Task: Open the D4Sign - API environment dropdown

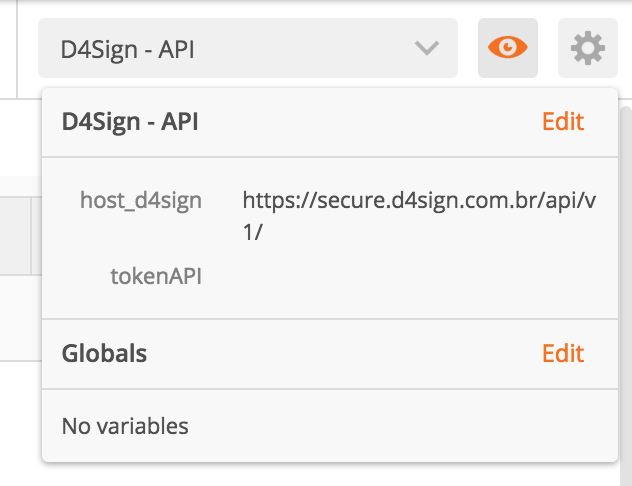Action: tap(248, 48)
